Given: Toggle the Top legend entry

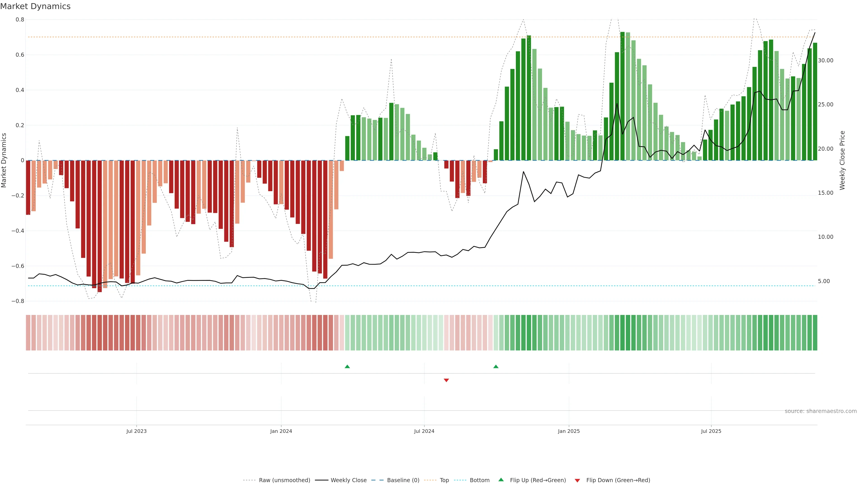Looking at the screenshot, I should point(444,480).
